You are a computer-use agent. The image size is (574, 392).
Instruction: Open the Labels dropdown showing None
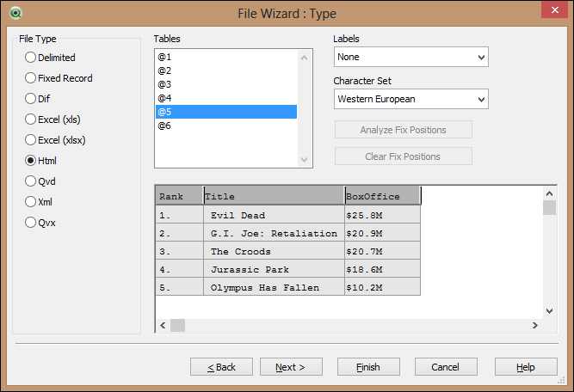click(411, 57)
